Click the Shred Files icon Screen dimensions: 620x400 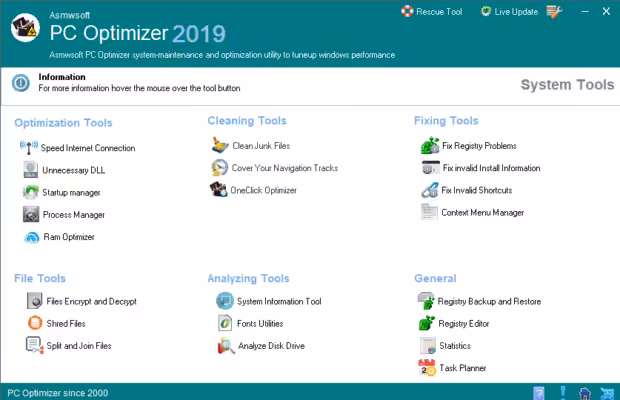[34, 323]
